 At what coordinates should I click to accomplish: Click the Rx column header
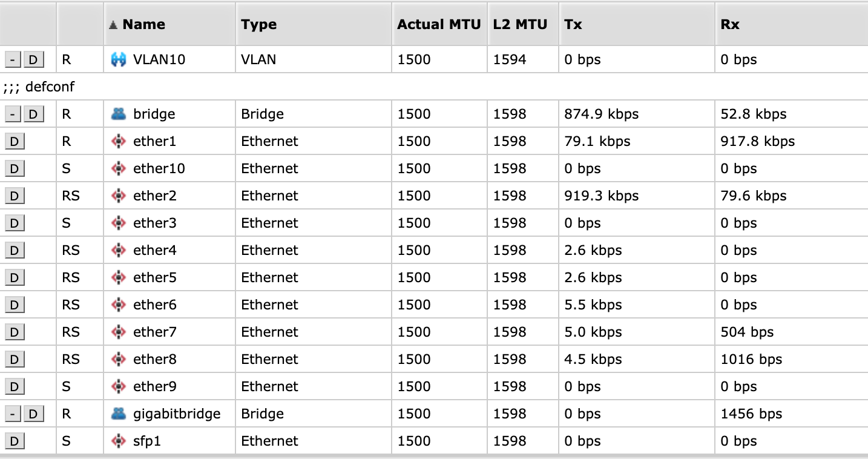[x=730, y=24]
